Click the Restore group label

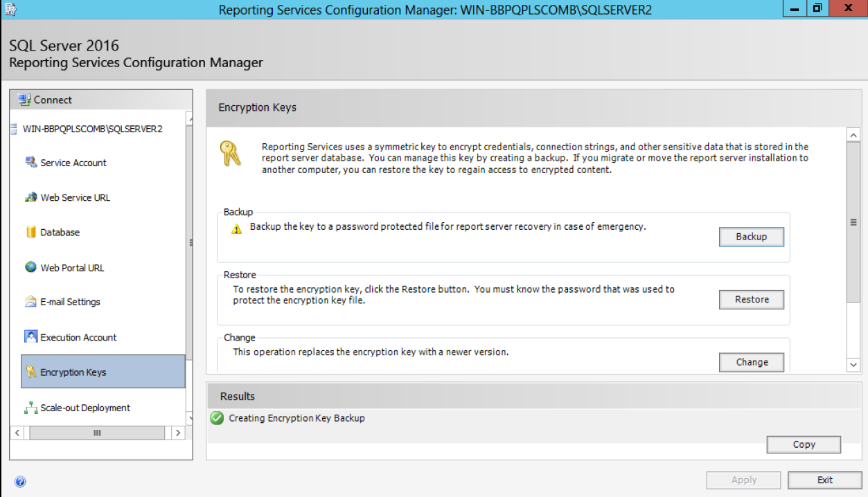240,275
